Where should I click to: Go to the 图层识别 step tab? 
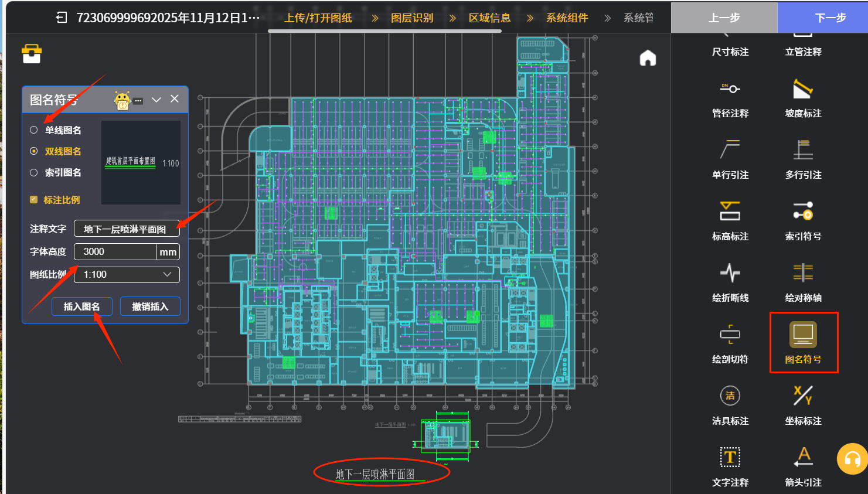[412, 18]
